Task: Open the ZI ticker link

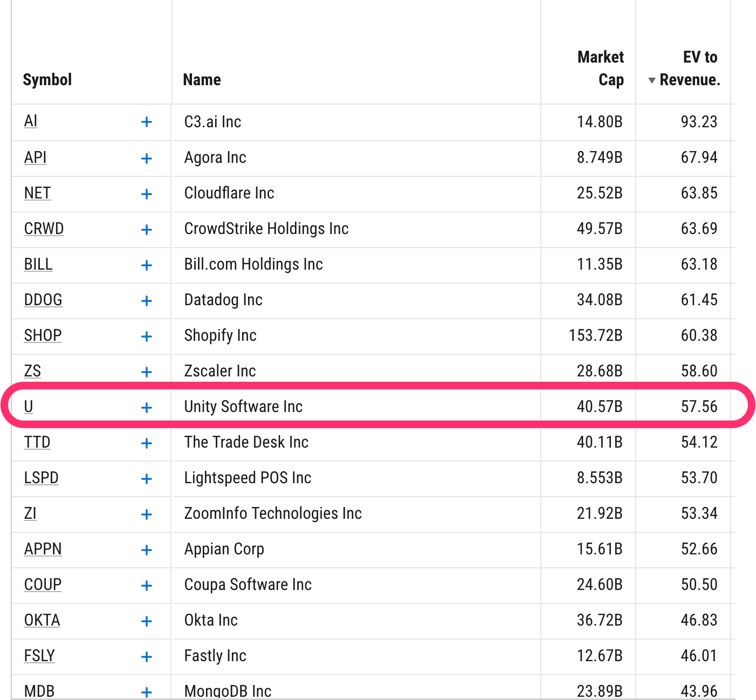Action: pyautogui.click(x=30, y=513)
